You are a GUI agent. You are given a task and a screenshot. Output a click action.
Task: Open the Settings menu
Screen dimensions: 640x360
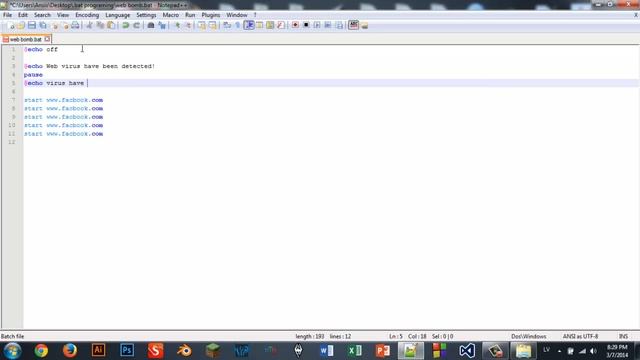pos(146,15)
